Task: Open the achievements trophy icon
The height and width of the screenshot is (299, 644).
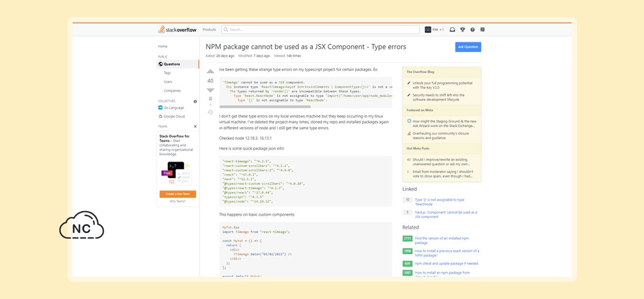Action: pyautogui.click(x=463, y=30)
